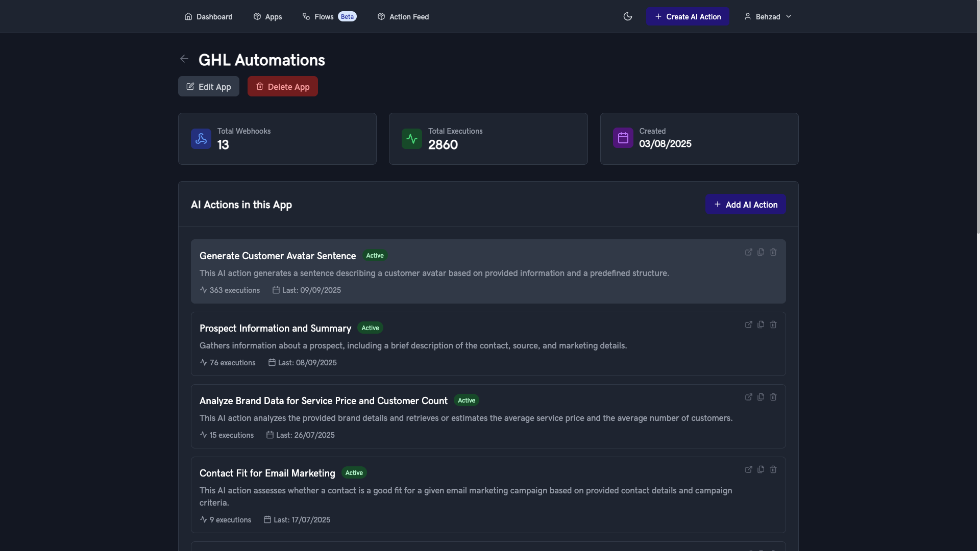Open Flows Beta page

pyautogui.click(x=329, y=16)
